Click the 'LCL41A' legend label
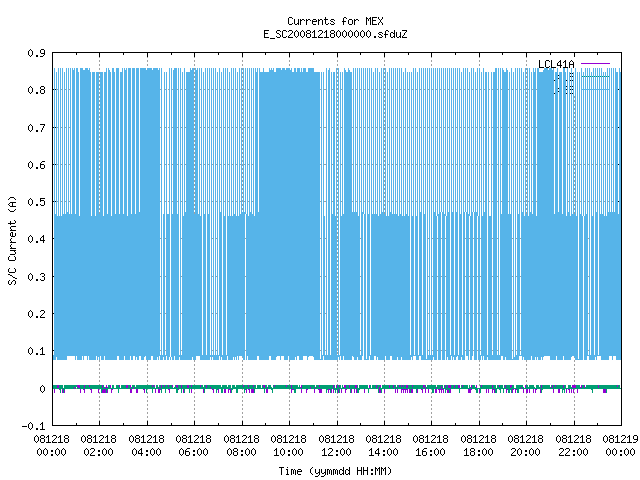640x480 pixels. (556, 64)
